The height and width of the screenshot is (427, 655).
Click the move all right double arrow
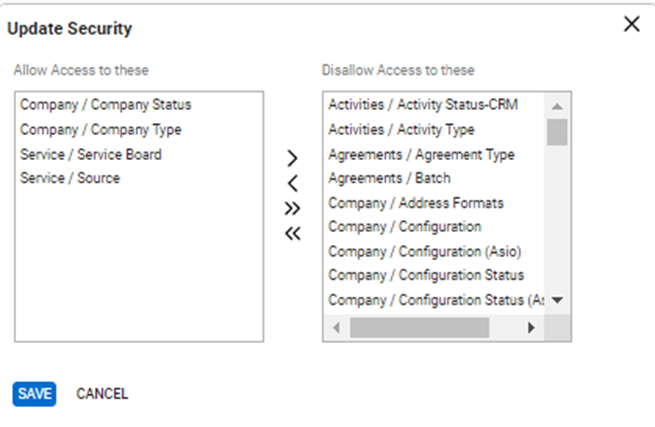tap(292, 208)
